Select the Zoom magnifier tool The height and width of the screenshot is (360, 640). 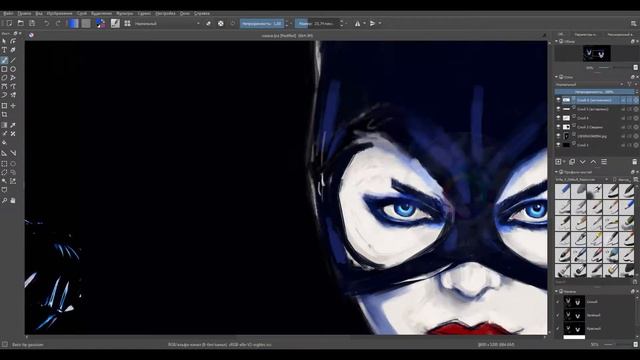coord(4,200)
